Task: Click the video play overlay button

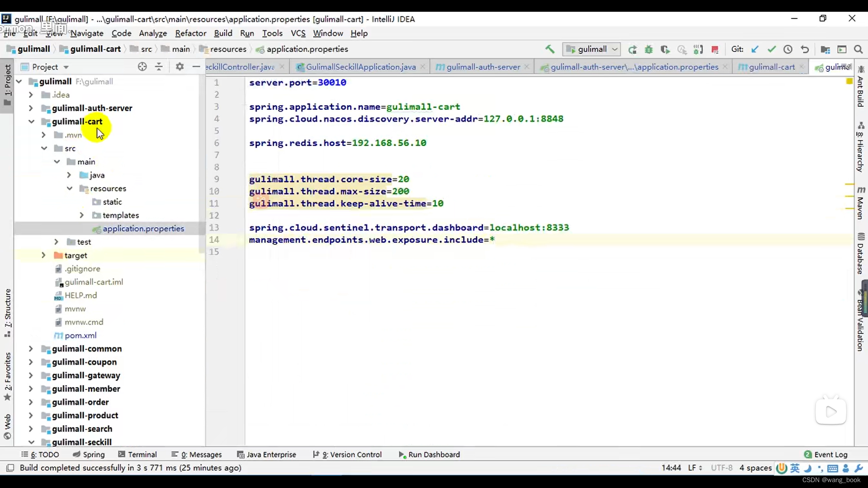Action: (831, 411)
